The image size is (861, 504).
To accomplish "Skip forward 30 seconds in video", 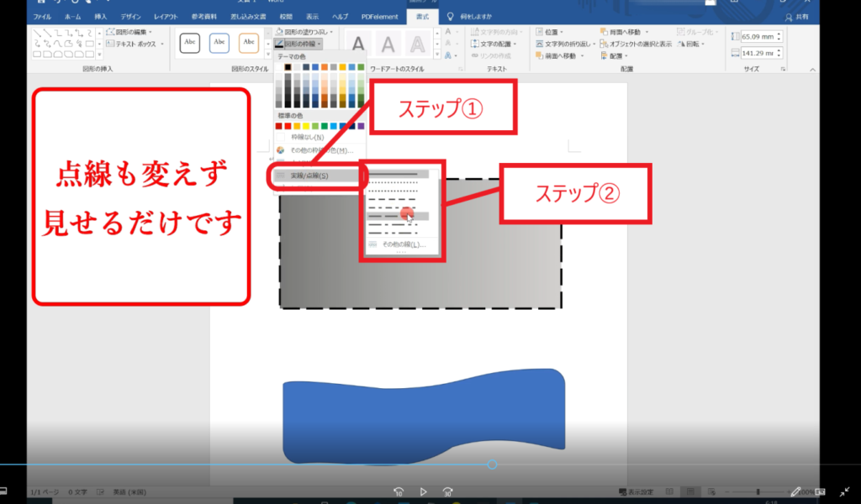I will [x=448, y=491].
